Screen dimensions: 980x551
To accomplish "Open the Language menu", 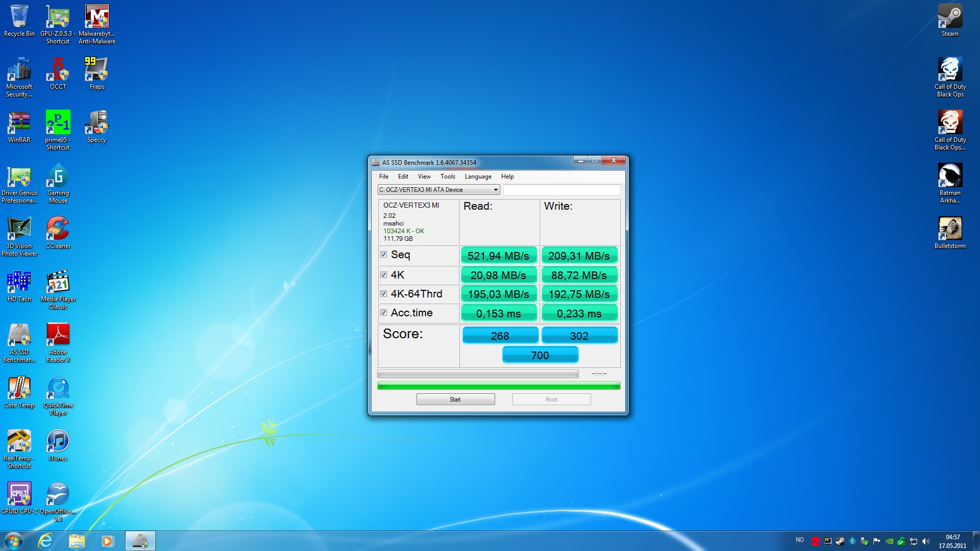I will [x=478, y=177].
